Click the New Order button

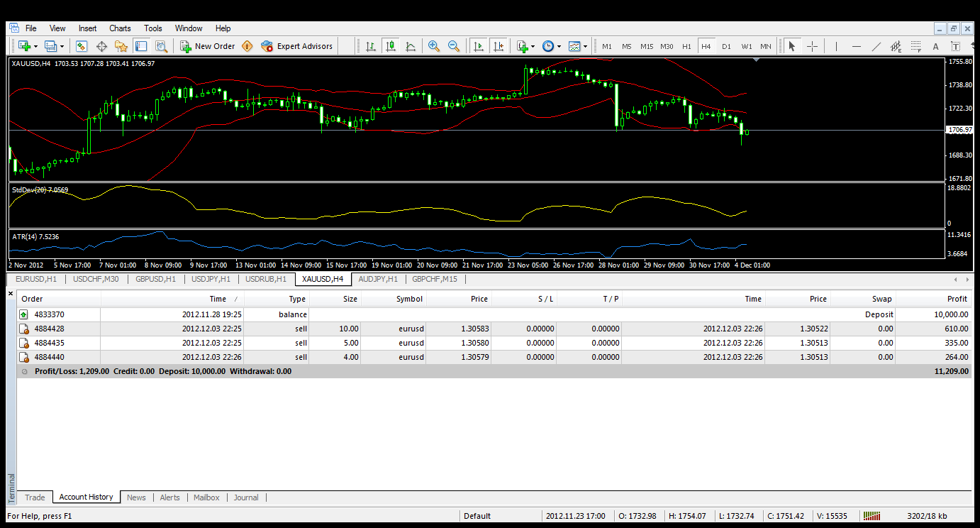click(x=207, y=46)
